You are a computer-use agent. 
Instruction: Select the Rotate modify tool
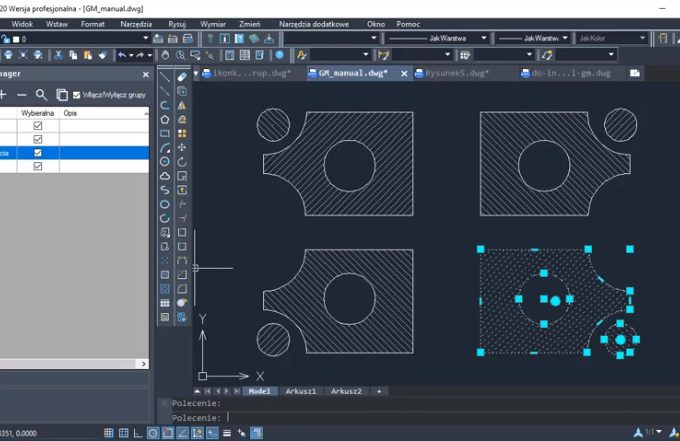point(182,161)
